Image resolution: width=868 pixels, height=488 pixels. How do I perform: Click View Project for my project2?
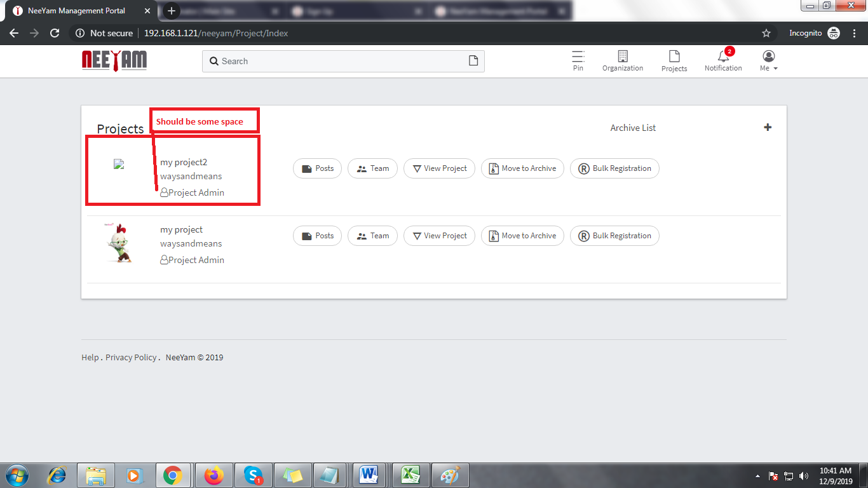pos(439,168)
